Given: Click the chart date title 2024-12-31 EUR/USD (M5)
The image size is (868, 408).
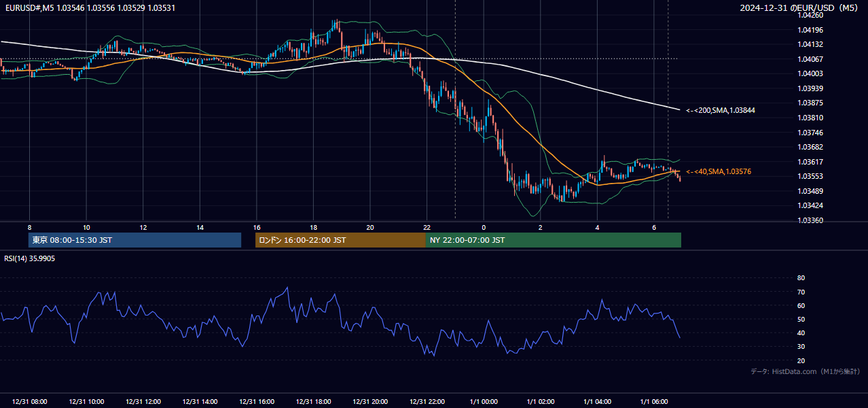Looking at the screenshot, I should (800, 8).
